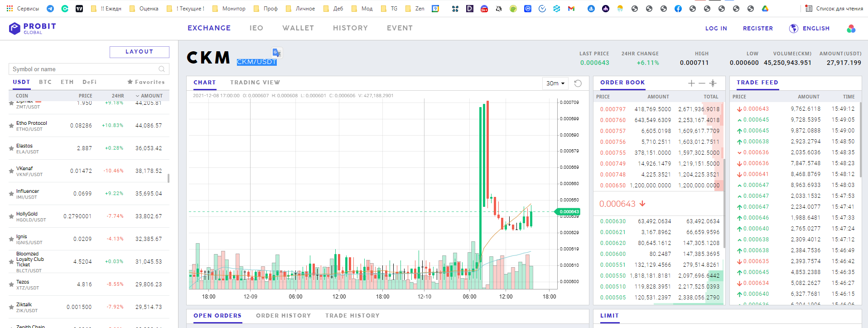The image size is (868, 328).
Task: Click the combined depth icon in Order Book
Action: pos(713,83)
